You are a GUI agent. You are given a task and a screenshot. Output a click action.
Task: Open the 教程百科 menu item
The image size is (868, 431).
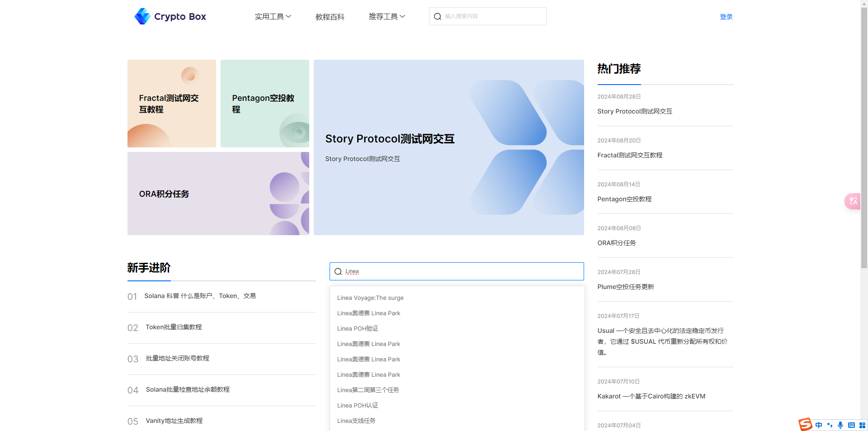click(x=330, y=17)
